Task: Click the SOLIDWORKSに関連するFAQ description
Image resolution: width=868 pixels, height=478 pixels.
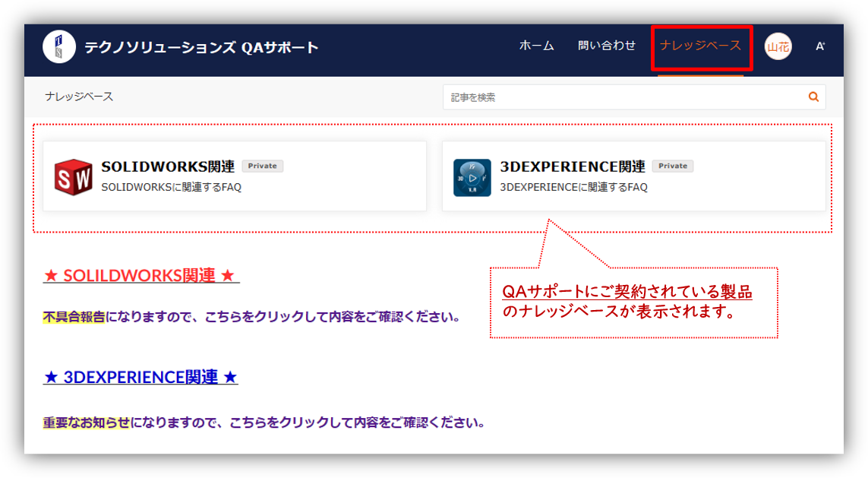Action: (x=171, y=187)
